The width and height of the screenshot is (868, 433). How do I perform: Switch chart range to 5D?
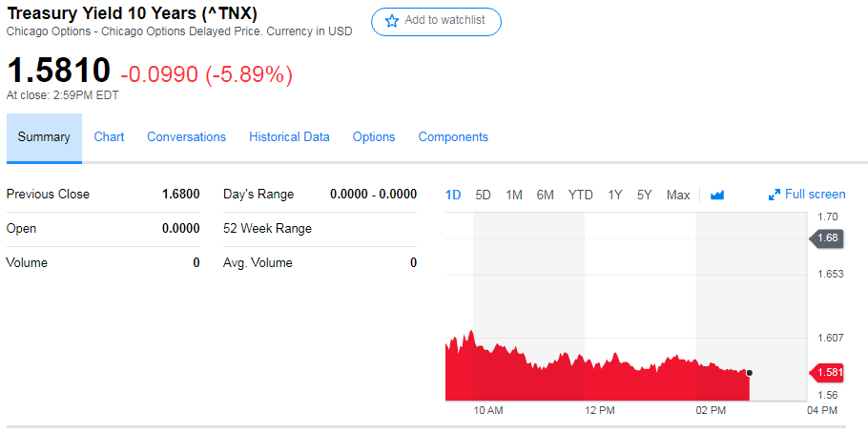click(x=483, y=195)
